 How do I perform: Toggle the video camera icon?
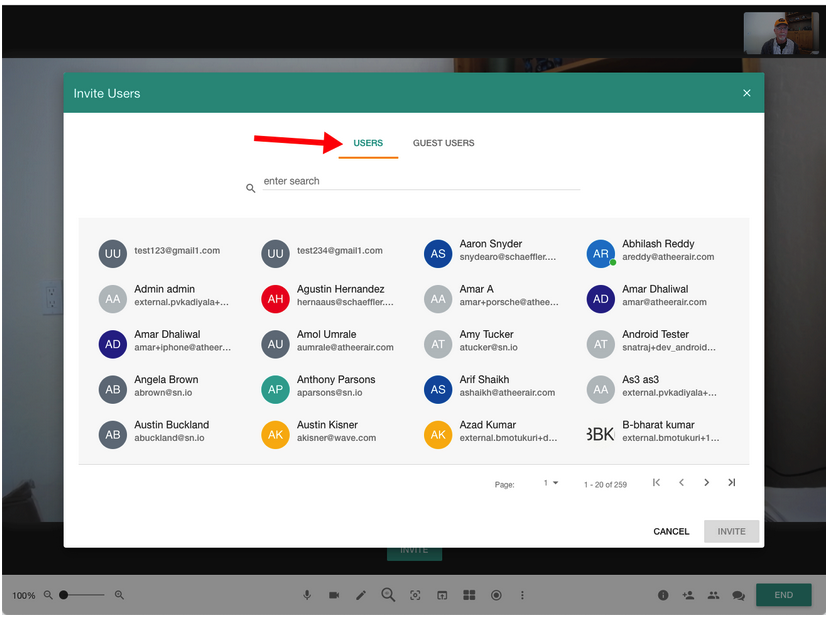coord(334,595)
